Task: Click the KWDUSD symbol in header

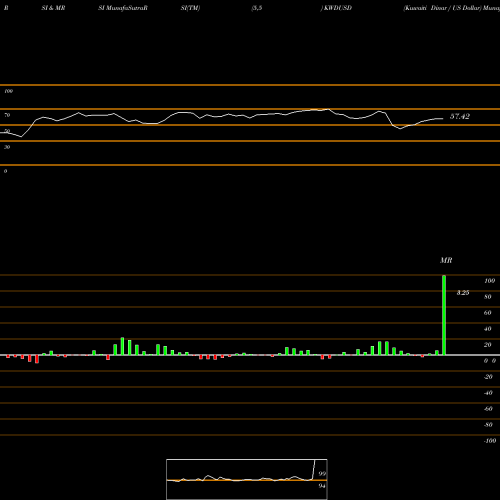Action: 338,8
